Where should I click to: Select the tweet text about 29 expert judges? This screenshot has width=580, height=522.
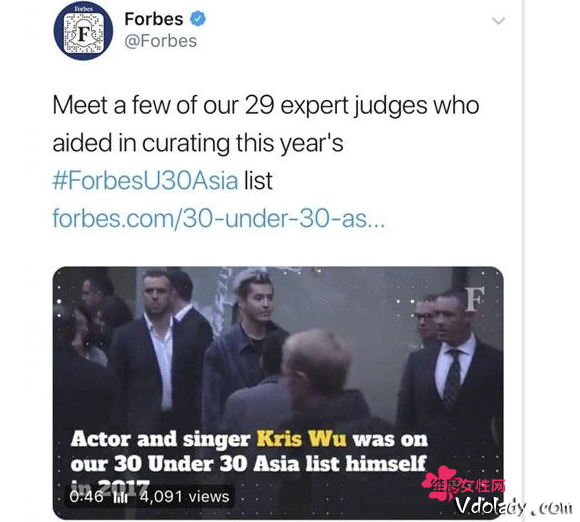click(266, 124)
